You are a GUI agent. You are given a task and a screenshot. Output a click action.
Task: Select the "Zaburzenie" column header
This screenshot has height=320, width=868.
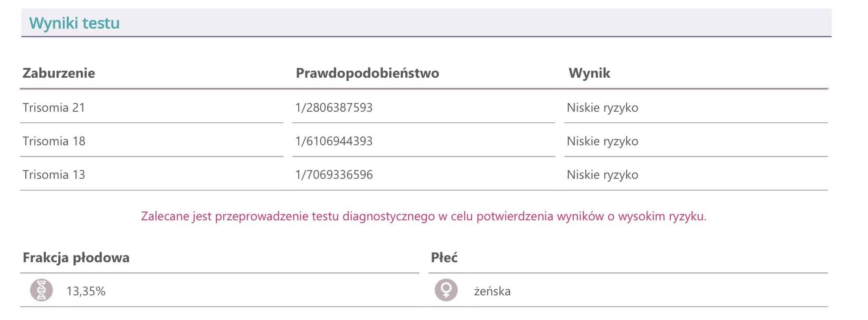tap(59, 73)
